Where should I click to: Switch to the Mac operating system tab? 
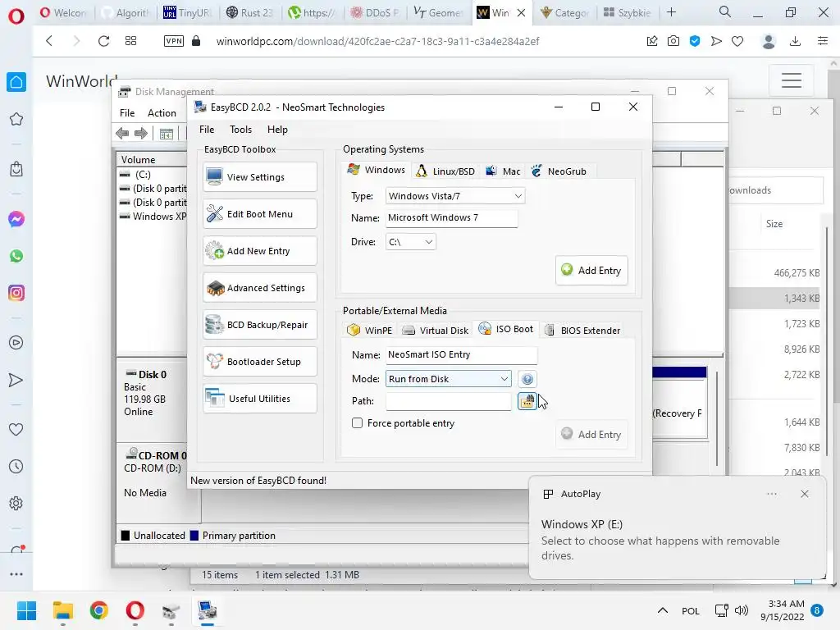[x=503, y=171]
